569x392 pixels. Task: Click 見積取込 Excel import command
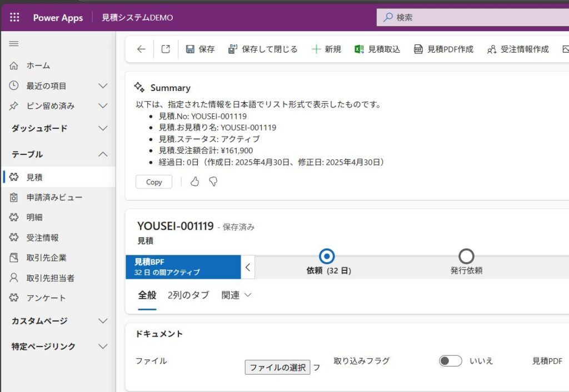tap(377, 49)
